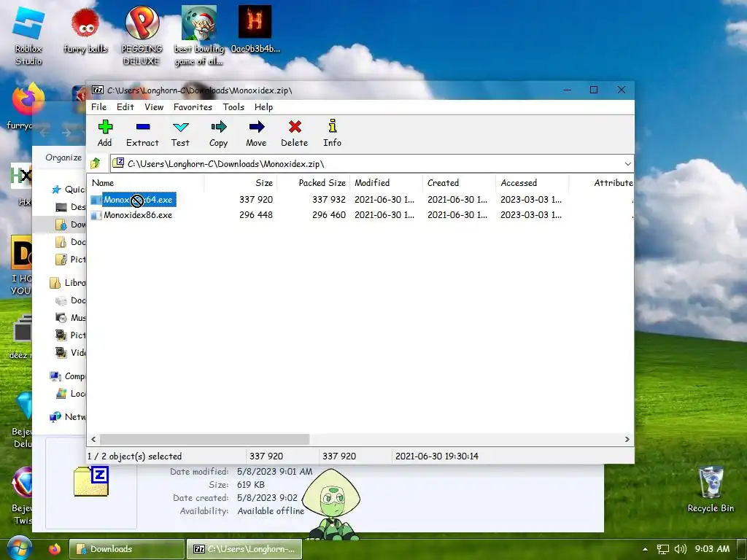Open the Favorites menu
Viewport: 747px width, 560px height.
[x=193, y=107]
